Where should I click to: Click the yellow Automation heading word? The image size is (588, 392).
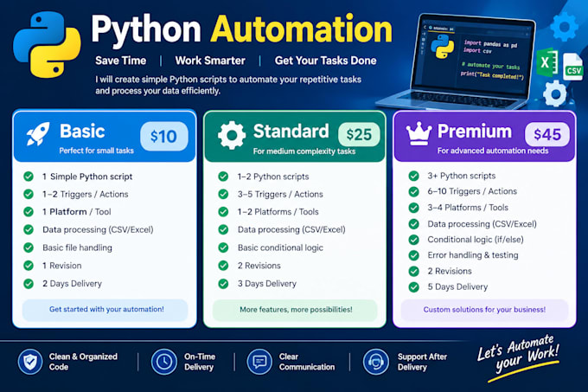pyautogui.click(x=302, y=29)
